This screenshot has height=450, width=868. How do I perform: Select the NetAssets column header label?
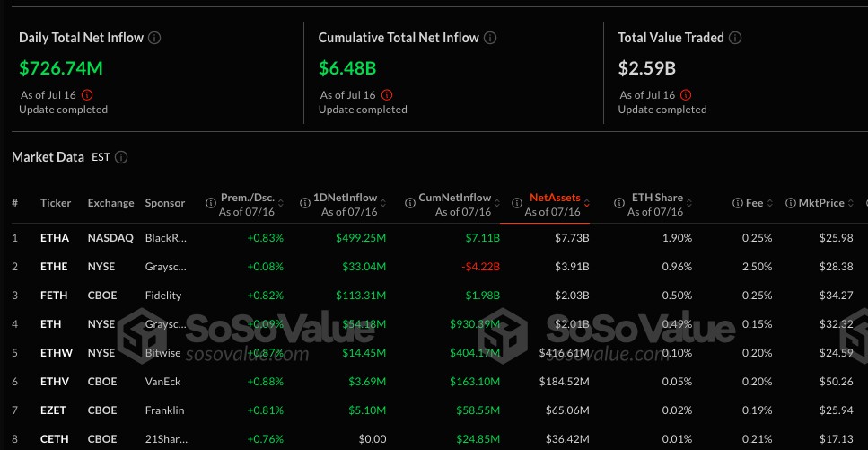tap(555, 198)
